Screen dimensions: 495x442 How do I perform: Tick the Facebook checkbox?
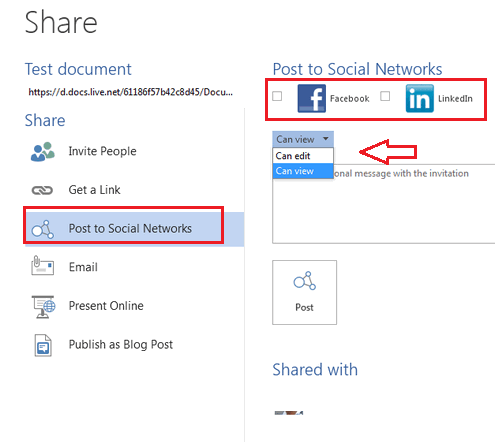tap(277, 96)
